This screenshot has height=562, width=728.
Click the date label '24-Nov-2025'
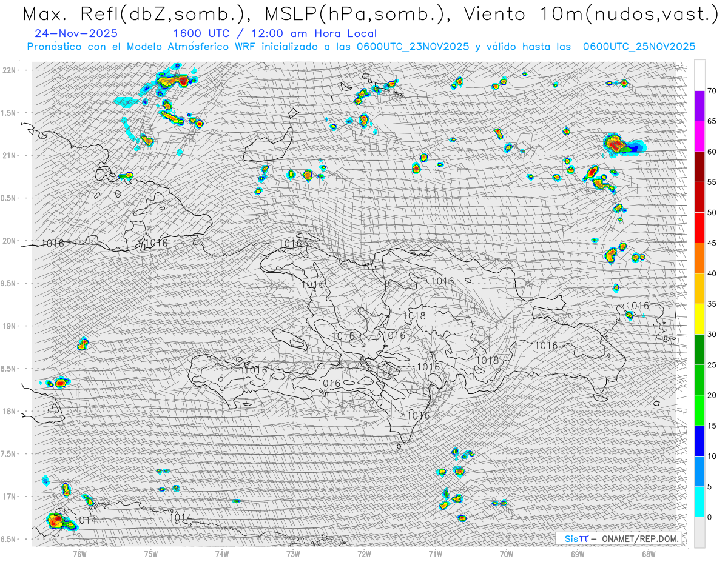(76, 33)
